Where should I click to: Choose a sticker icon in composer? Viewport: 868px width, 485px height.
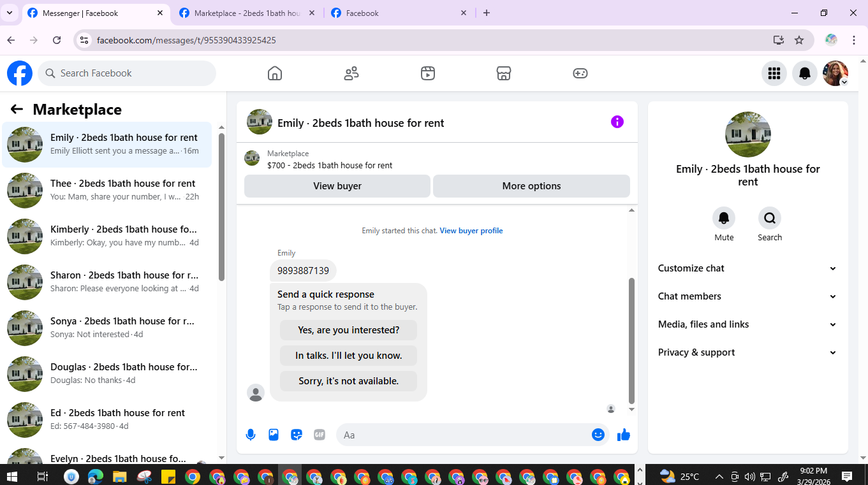pos(297,435)
